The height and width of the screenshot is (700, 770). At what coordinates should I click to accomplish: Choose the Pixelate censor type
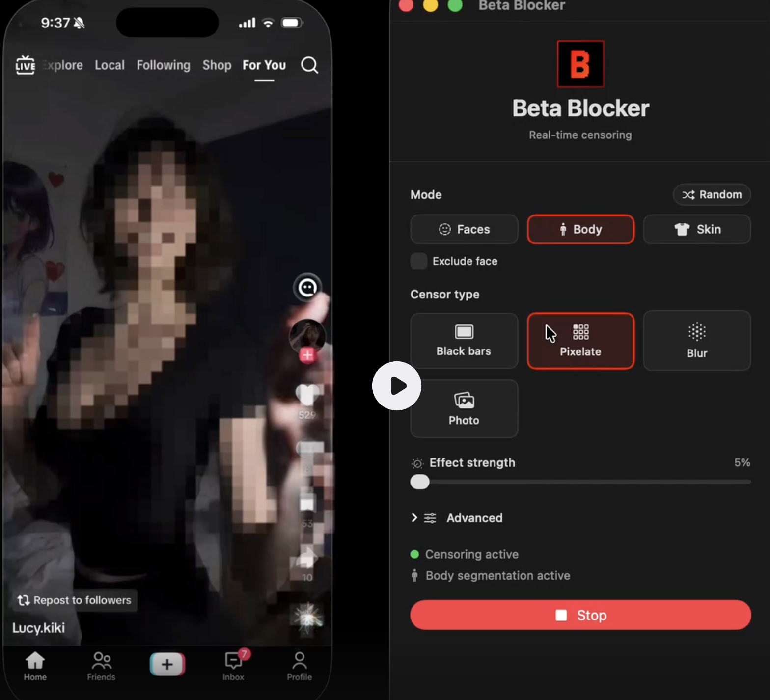tap(580, 341)
